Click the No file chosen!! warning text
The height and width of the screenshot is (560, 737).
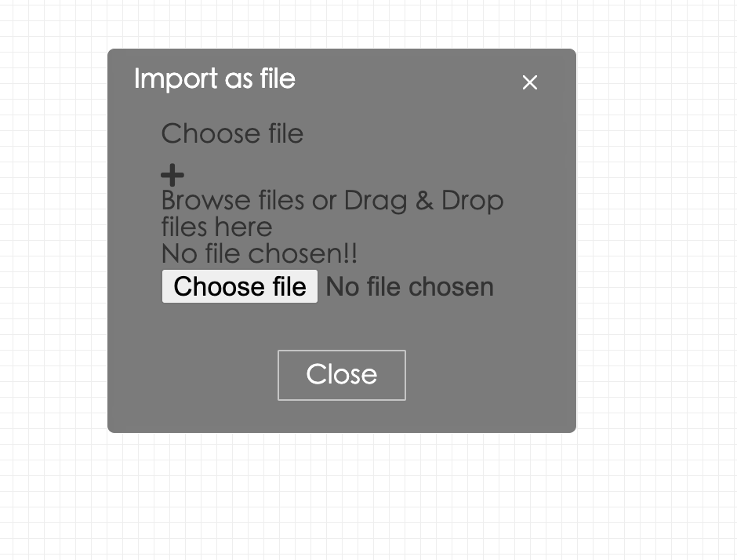(259, 253)
